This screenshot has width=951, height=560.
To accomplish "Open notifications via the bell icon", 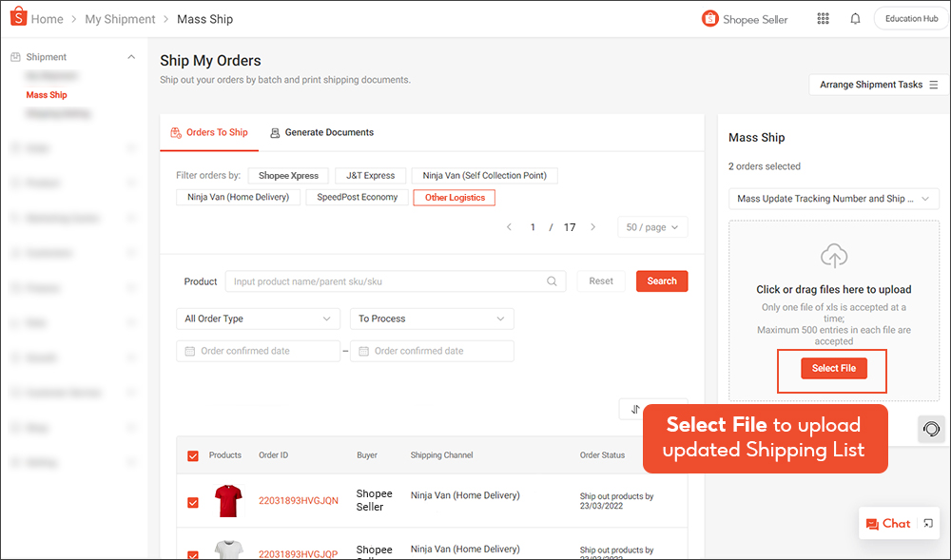I will (855, 18).
